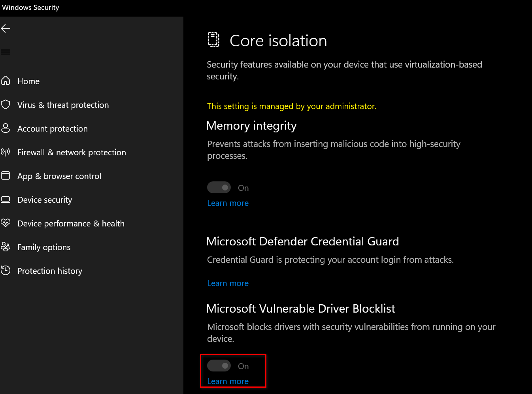Click the Core isolation heading
Screen dimensions: 532x394
click(278, 41)
